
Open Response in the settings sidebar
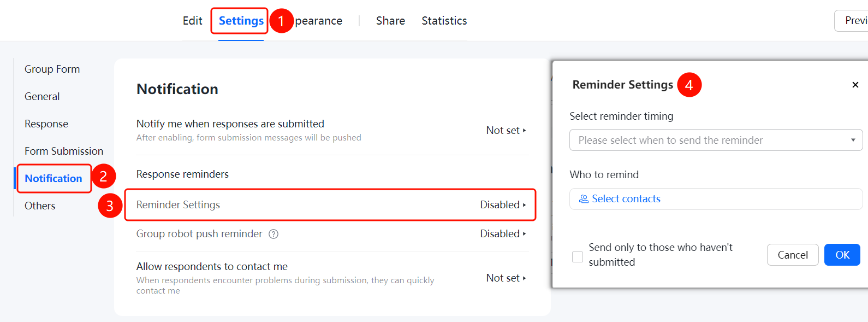click(46, 124)
